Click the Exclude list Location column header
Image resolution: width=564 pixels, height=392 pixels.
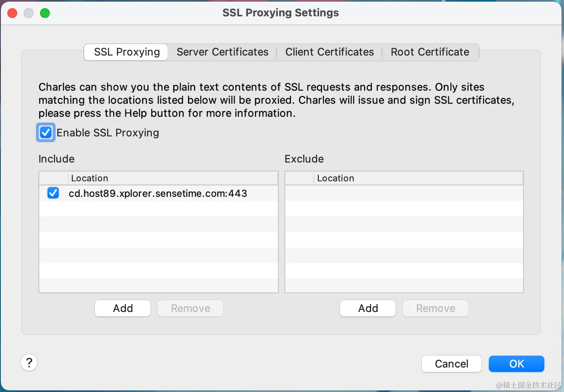click(x=419, y=178)
